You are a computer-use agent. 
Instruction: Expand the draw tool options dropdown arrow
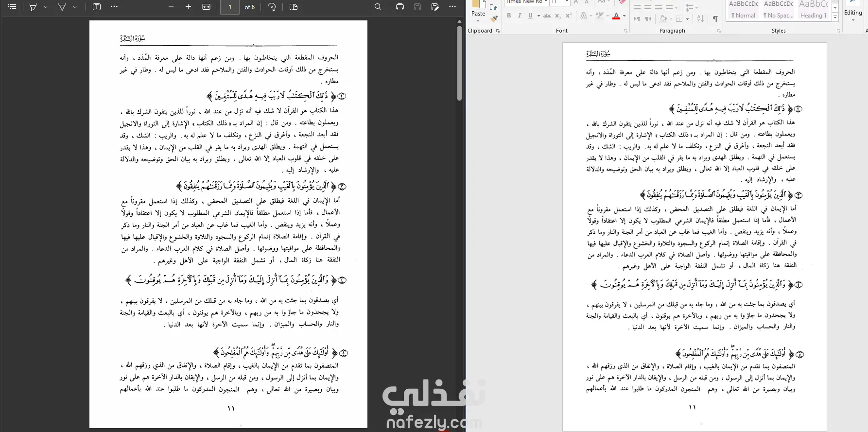pos(75,7)
